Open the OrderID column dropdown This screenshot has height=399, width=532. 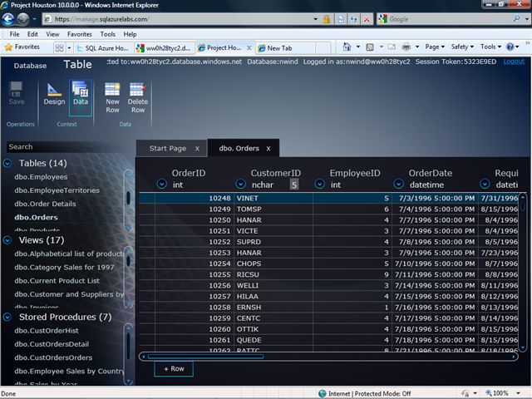(x=162, y=184)
